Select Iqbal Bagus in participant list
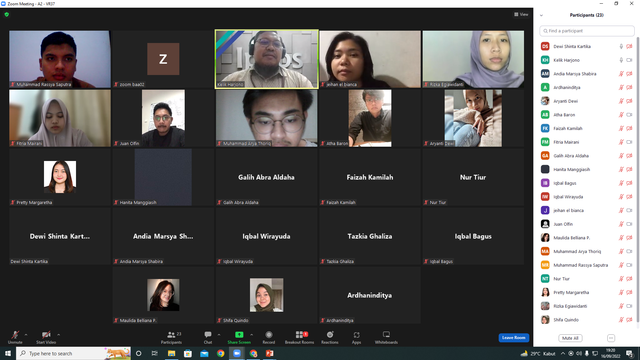The image size is (640, 360). click(587, 183)
